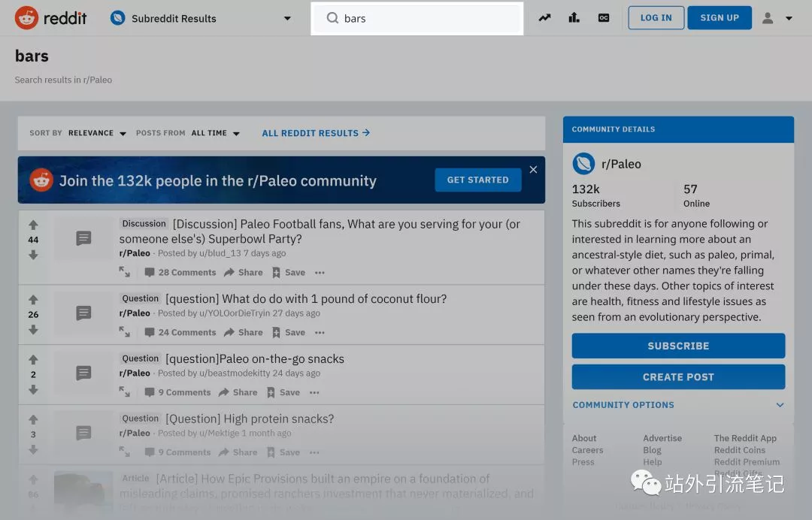Viewport: 812px width, 520px height.
Task: Open more options for coconut flour post
Action: [320, 333]
